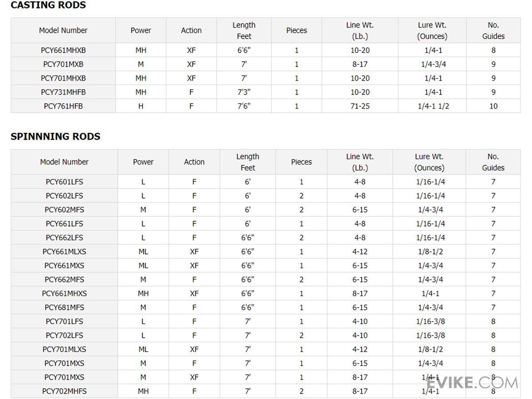Screen dimensions: 532x399
Task: Click the PCY731MHFB model number
Action: 63,92
